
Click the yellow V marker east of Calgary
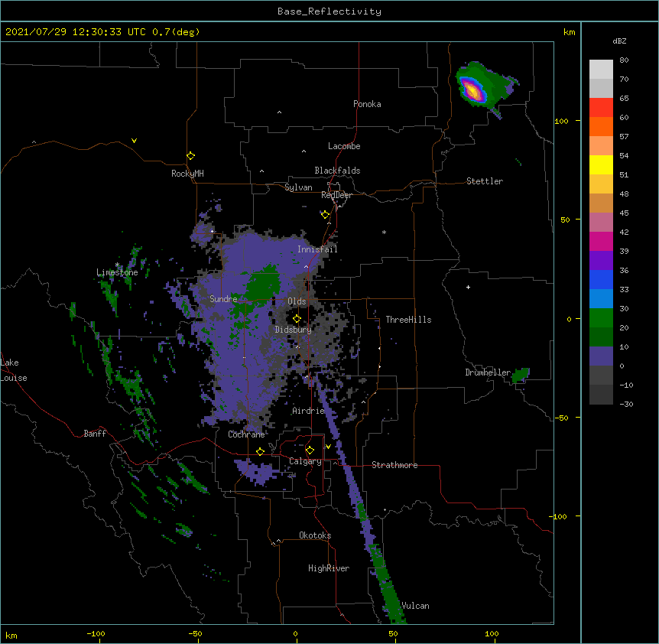click(328, 447)
